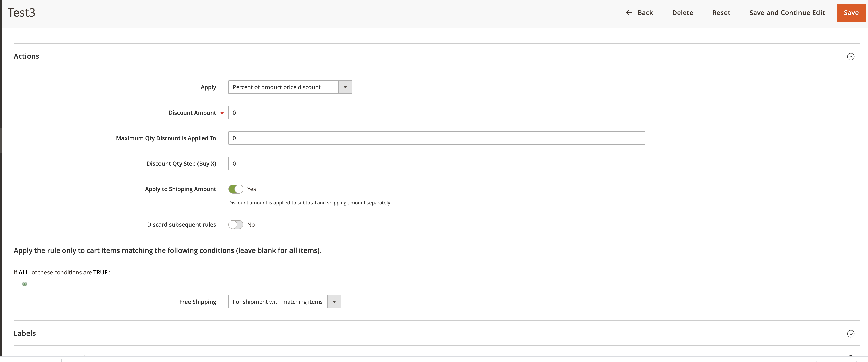This screenshot has height=362, width=868.
Task: Click the Back navigation arrow icon
Action: coord(628,12)
